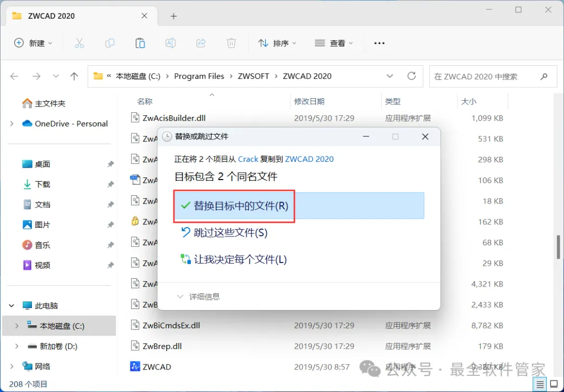Click the search magnifier icon
The image size is (564, 392).
coord(544,76)
